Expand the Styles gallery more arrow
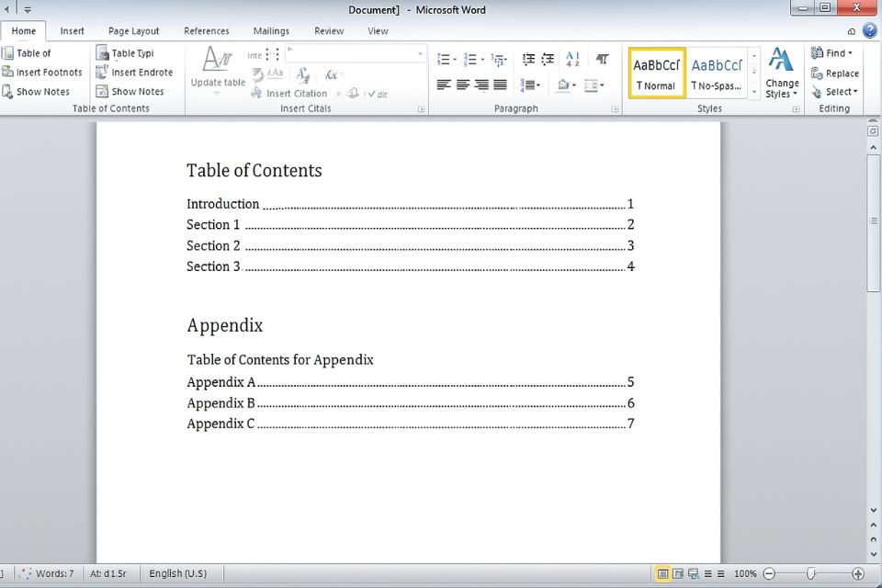This screenshot has height=588, width=882. click(754, 92)
